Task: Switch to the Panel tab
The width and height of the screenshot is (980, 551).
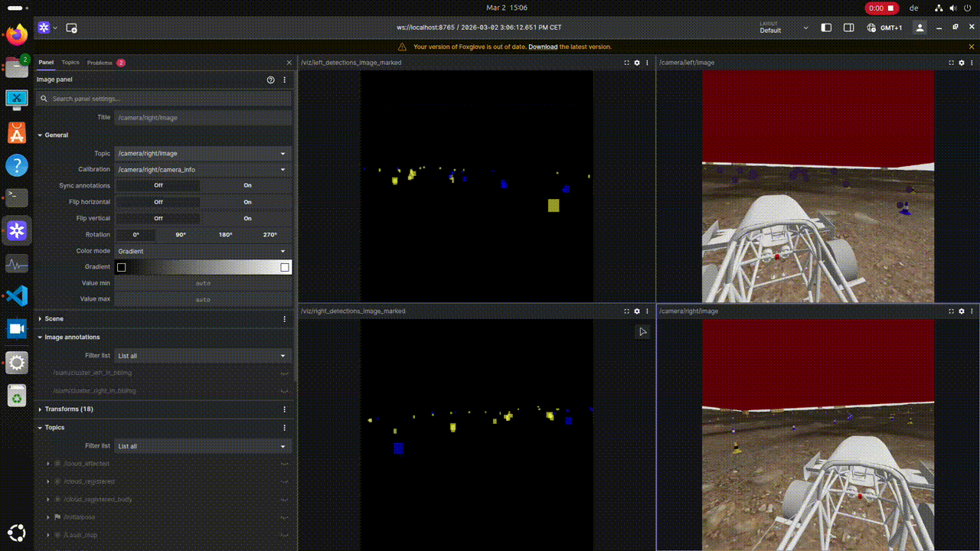Action: click(46, 63)
